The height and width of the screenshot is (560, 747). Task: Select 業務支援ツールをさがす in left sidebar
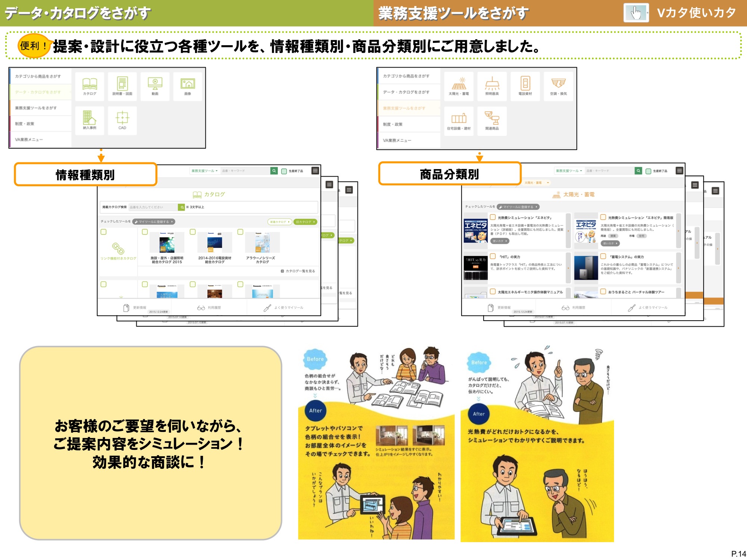(x=36, y=108)
